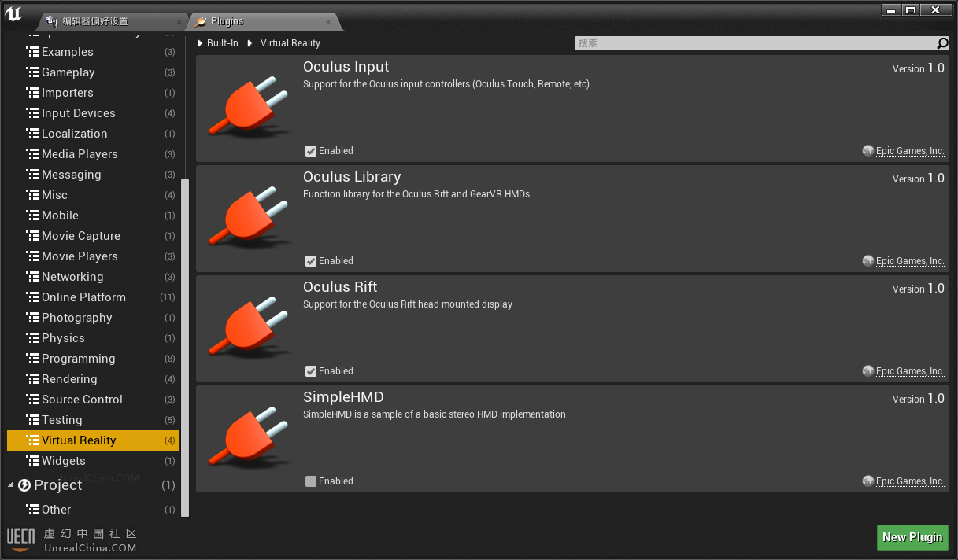This screenshot has width=958, height=560.
Task: Show the Source Control category
Action: [93, 400]
